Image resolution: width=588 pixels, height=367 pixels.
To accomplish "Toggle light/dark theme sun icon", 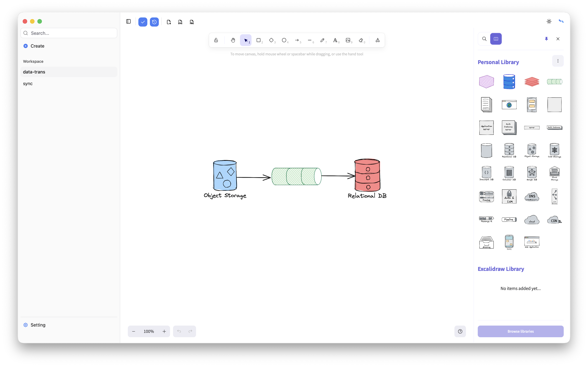I will pos(549,22).
